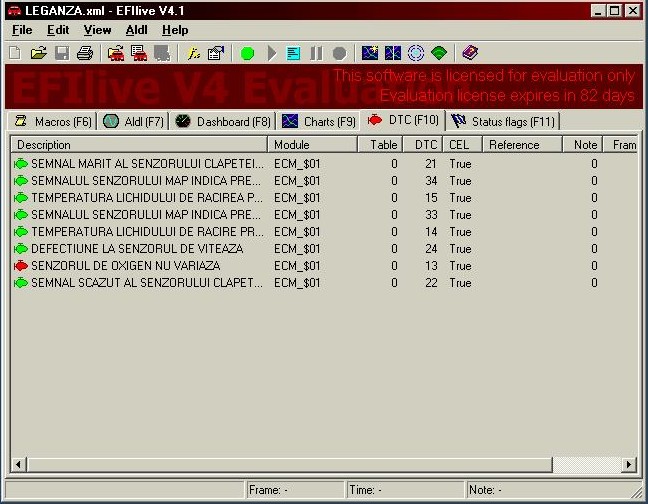The height and width of the screenshot is (504, 648).
Task: Click the New file toolbar icon
Action: click(x=15, y=53)
